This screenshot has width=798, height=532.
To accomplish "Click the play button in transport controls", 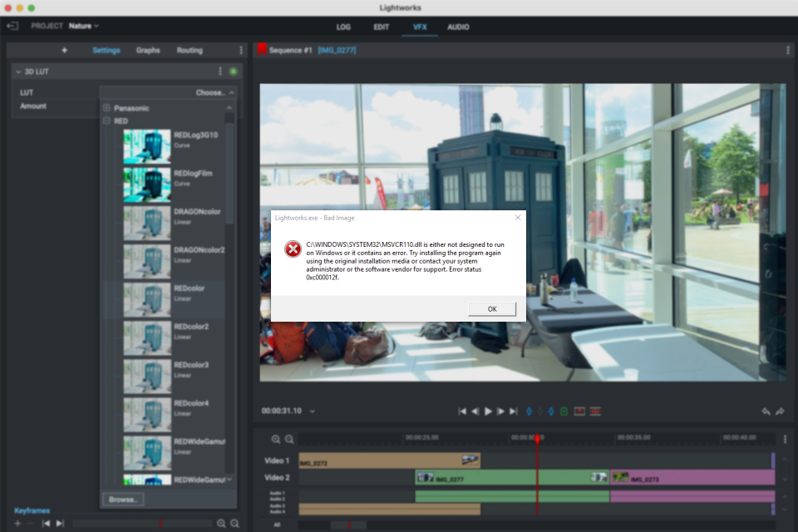I will (488, 411).
